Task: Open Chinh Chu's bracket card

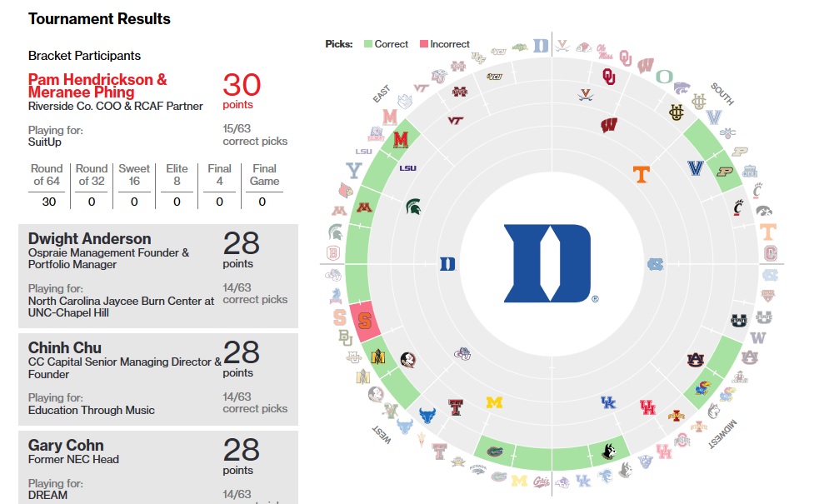Action: [x=158, y=377]
